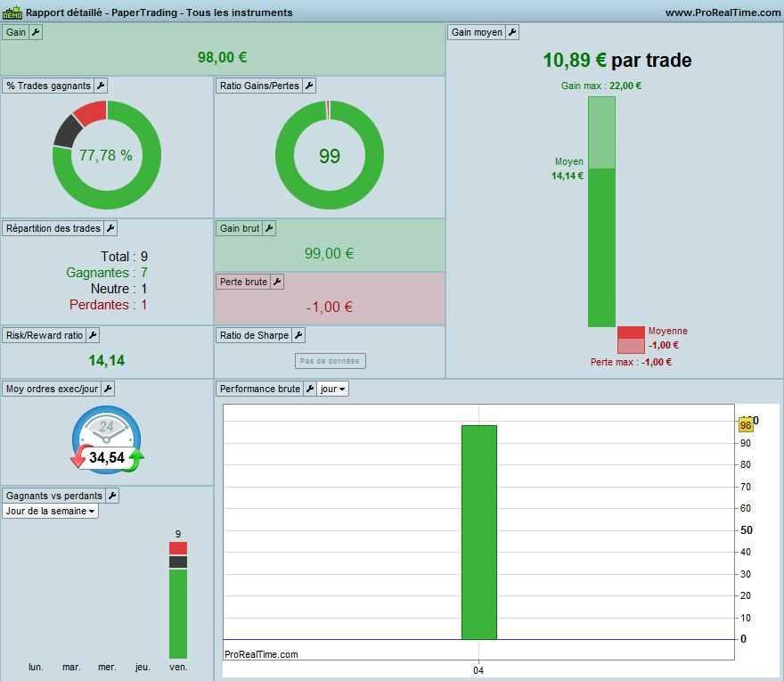Click the Gain moyen wrench icon
The image size is (784, 681).
coord(512,32)
